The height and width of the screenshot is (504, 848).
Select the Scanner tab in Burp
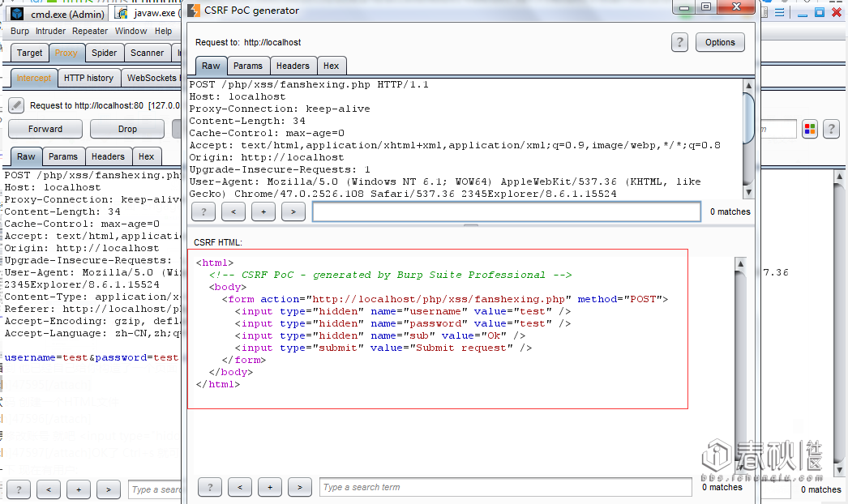(147, 53)
